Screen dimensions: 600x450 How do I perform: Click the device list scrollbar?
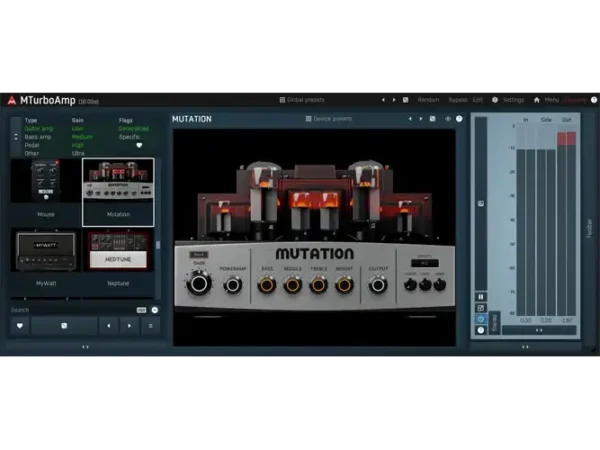[x=158, y=245]
